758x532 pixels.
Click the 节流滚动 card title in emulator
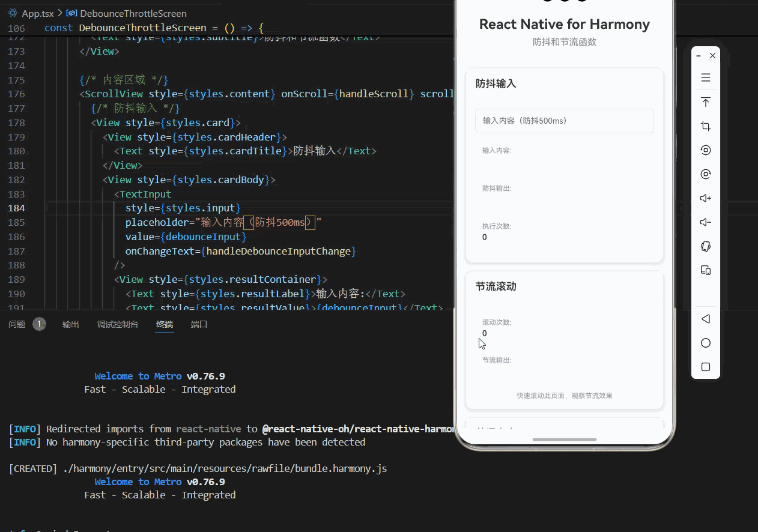click(496, 286)
